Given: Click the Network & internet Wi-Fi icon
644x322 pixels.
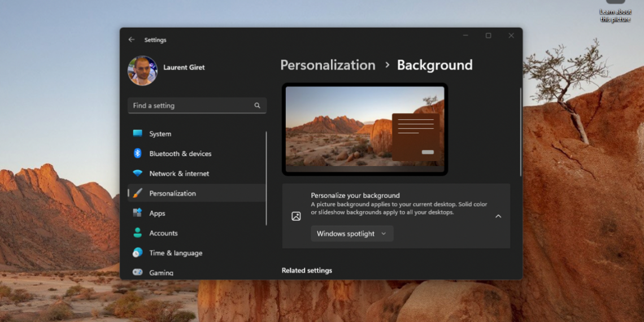Looking at the screenshot, I should tap(137, 173).
